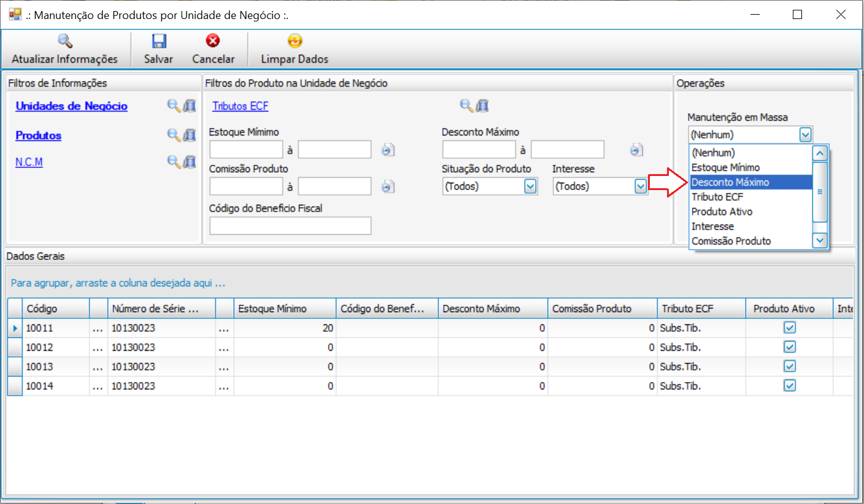Click the ellipsis button right after code 10012
Image resolution: width=864 pixels, height=504 pixels.
tap(99, 347)
